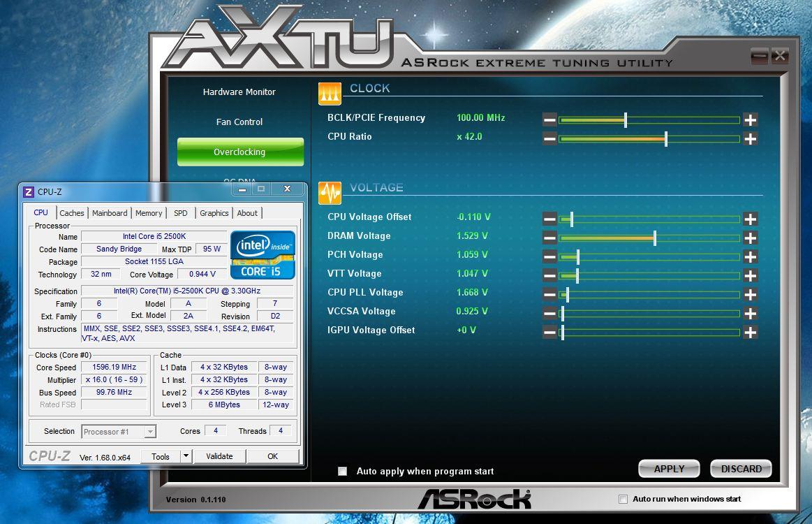Lower PCH Voltage using minus
The width and height of the screenshot is (812, 524).
click(x=549, y=257)
